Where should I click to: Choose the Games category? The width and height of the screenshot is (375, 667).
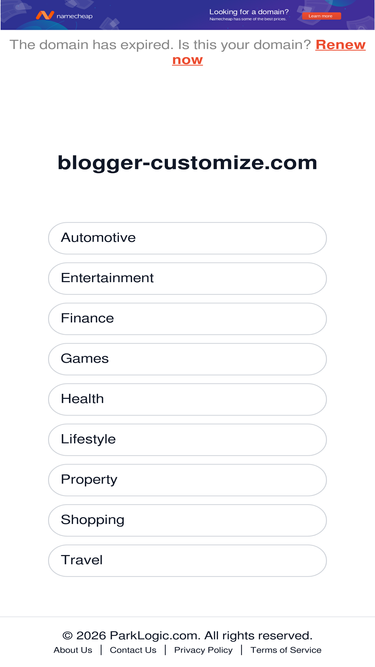pos(188,359)
